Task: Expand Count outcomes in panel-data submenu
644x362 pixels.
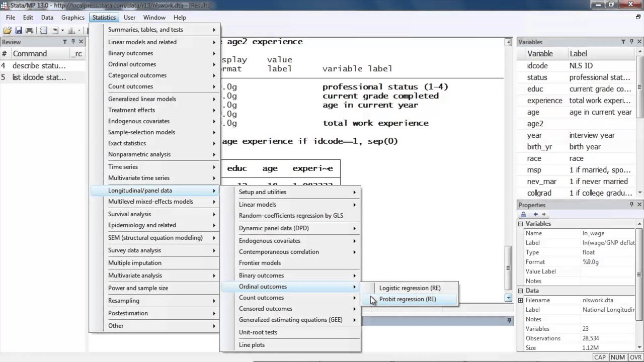Action: point(290,298)
